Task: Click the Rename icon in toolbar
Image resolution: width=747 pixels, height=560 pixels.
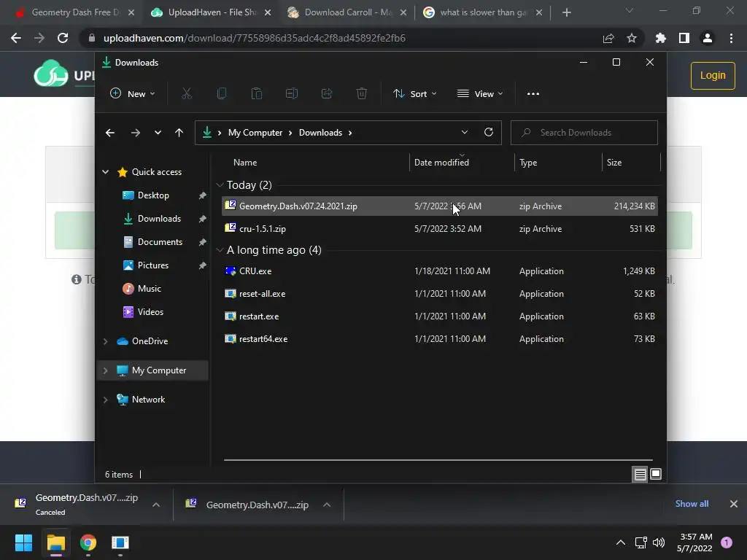Action: pos(292,94)
